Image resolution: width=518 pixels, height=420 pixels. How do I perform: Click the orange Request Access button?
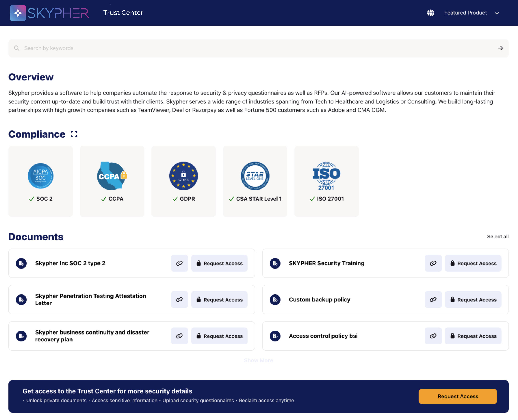458,396
